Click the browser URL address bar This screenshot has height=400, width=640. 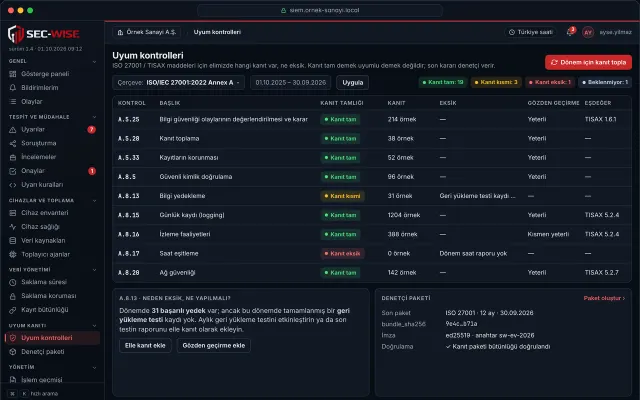pos(320,11)
